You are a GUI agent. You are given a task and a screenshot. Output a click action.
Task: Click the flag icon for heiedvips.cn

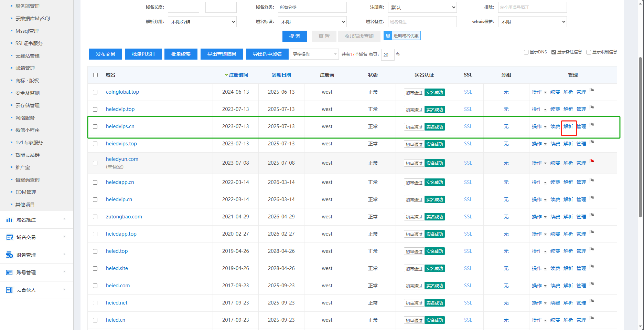coord(592,125)
